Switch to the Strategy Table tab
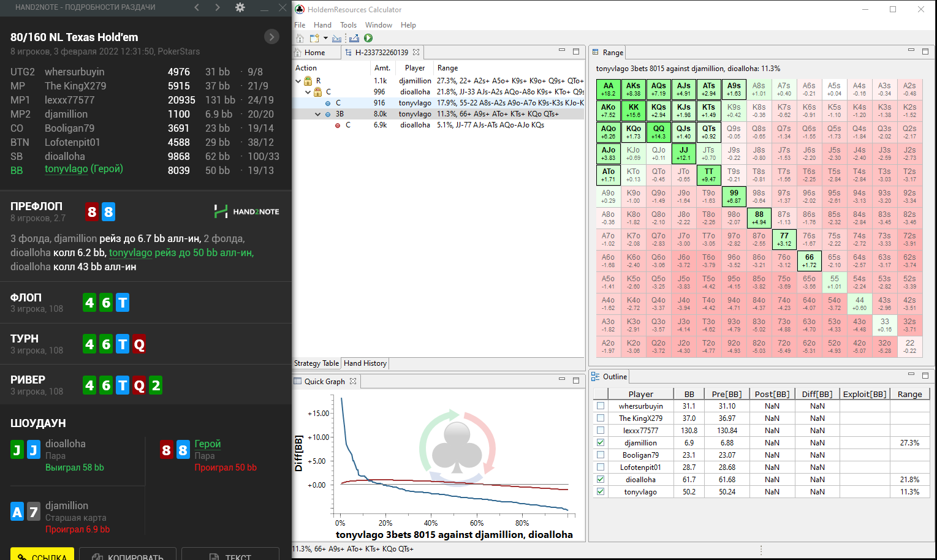Screen dimensions: 937x560 tap(317, 363)
